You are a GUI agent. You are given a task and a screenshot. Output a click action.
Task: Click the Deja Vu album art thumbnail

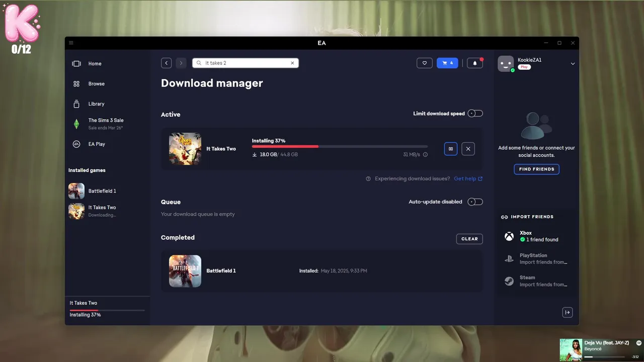pyautogui.click(x=571, y=349)
